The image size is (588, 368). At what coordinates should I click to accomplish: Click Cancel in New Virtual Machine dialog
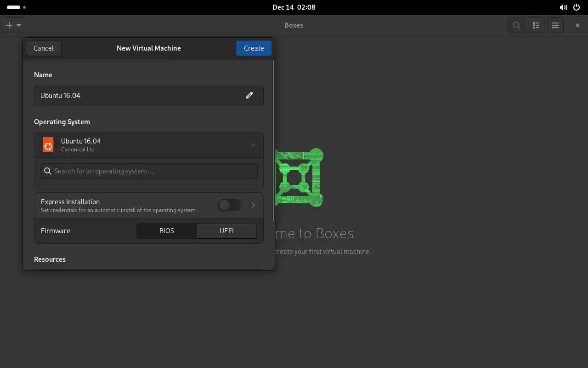44,48
